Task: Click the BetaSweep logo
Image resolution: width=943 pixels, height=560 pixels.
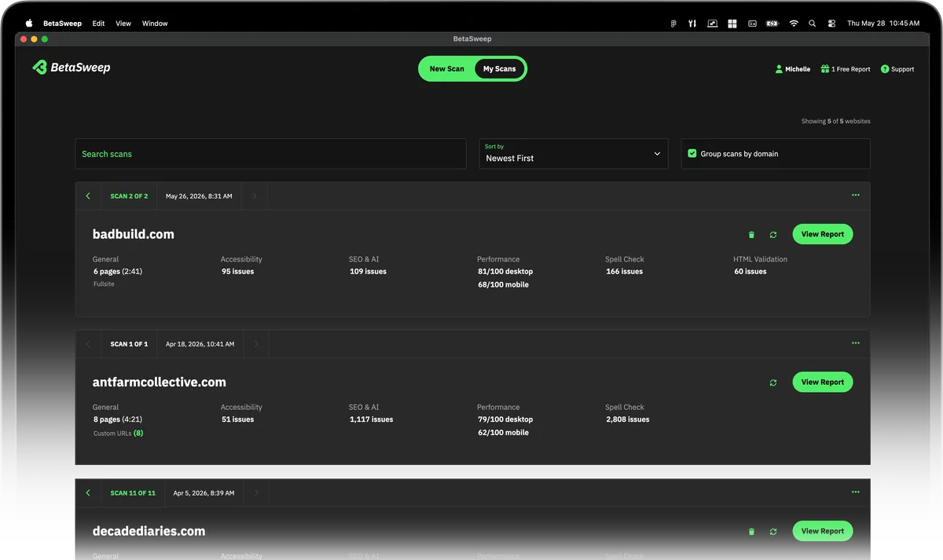Action: (x=72, y=68)
